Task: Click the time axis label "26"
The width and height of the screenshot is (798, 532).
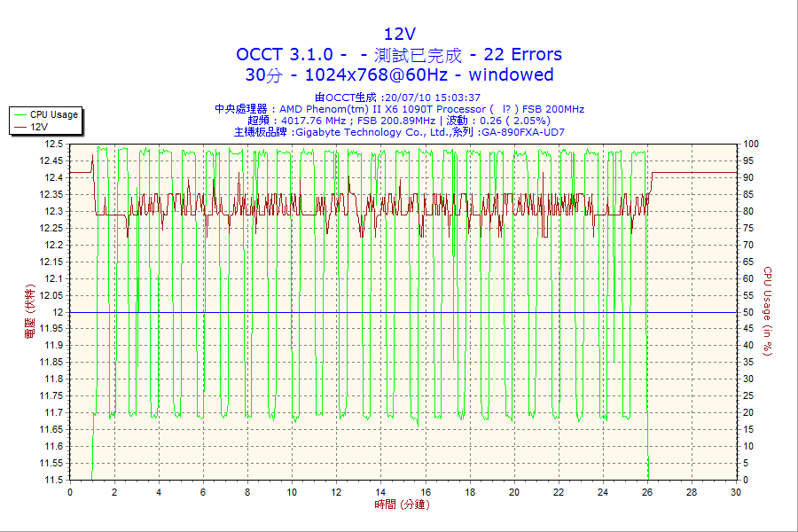Action: 647,493
